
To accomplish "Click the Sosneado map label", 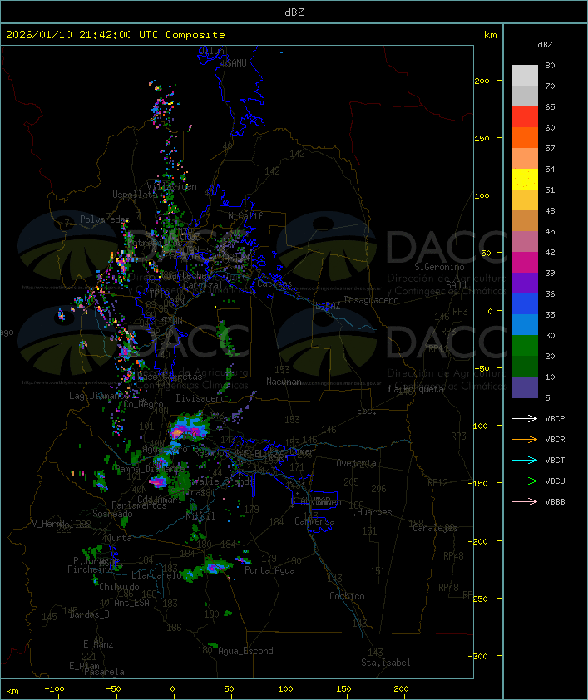I will [x=112, y=514].
